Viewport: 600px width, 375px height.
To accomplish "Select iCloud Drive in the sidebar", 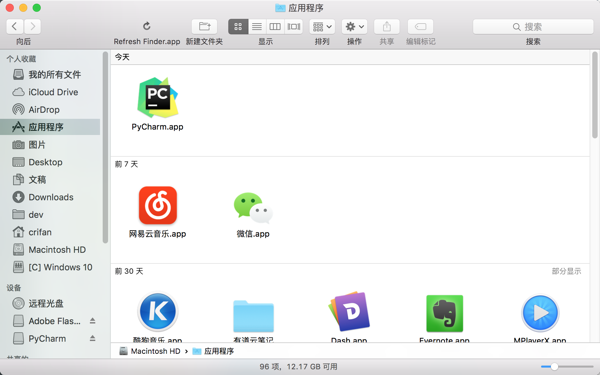I will [51, 92].
